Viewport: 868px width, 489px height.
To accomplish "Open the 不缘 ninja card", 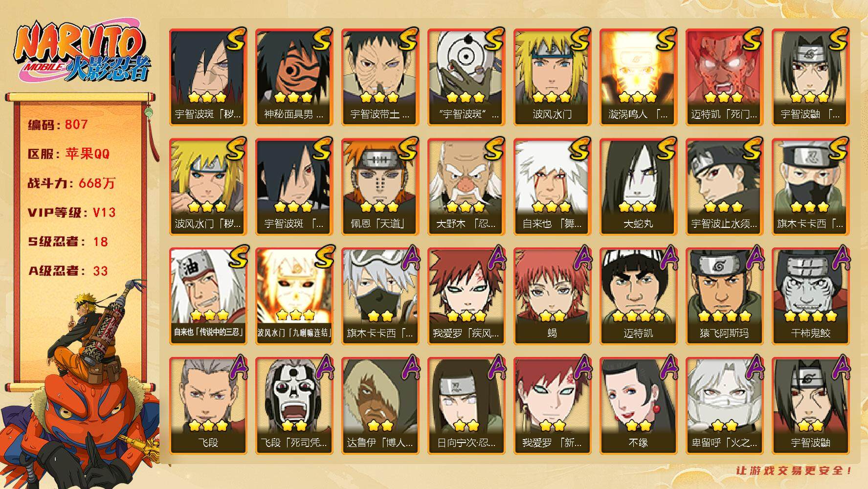I will click(x=639, y=406).
